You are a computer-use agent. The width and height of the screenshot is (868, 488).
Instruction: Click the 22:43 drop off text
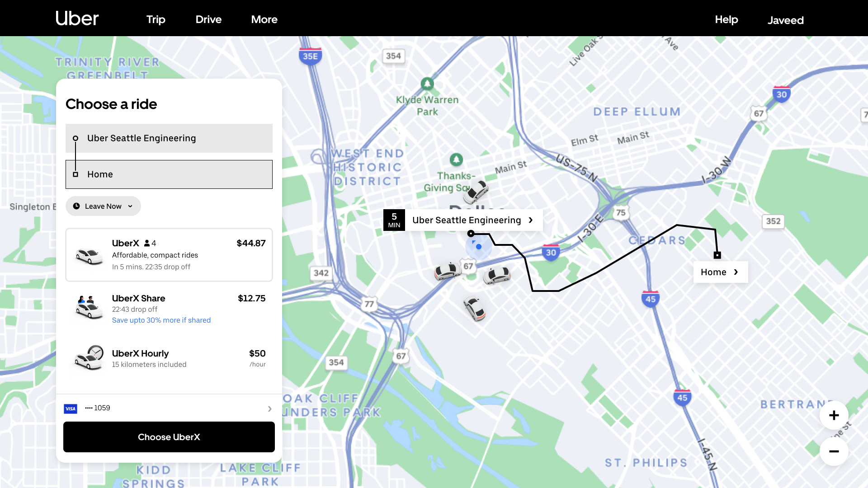(135, 310)
